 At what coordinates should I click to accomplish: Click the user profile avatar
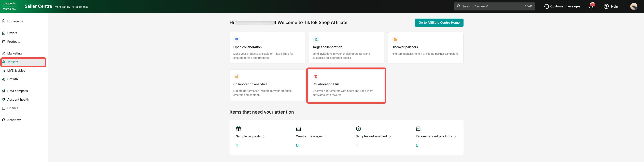(634, 7)
